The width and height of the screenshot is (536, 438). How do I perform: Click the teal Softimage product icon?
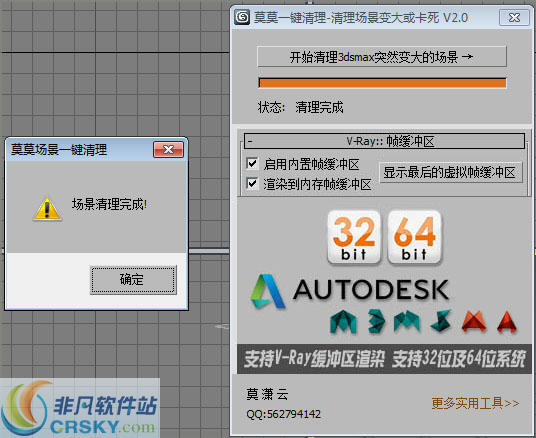(x=441, y=321)
